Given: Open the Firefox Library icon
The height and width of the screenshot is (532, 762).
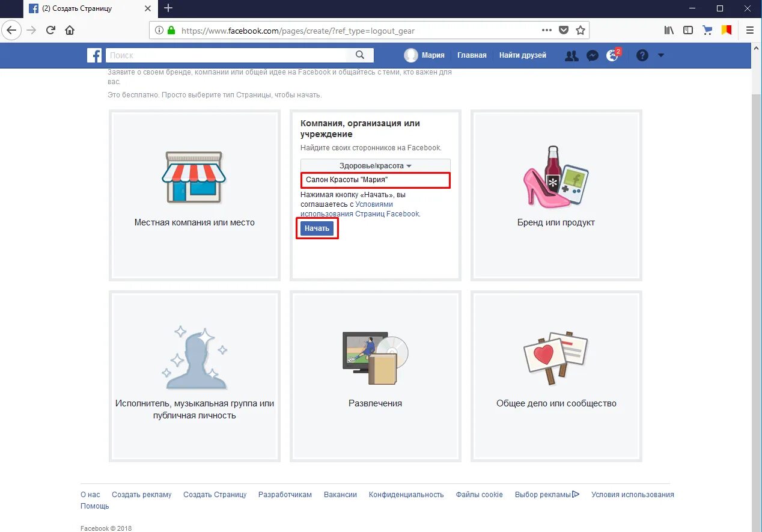Looking at the screenshot, I should pyautogui.click(x=669, y=30).
